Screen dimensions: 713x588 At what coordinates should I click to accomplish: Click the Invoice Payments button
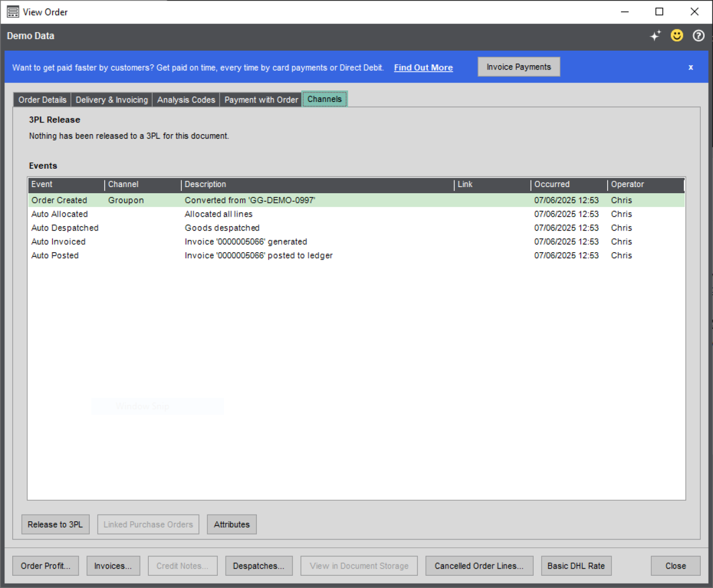[519, 67]
